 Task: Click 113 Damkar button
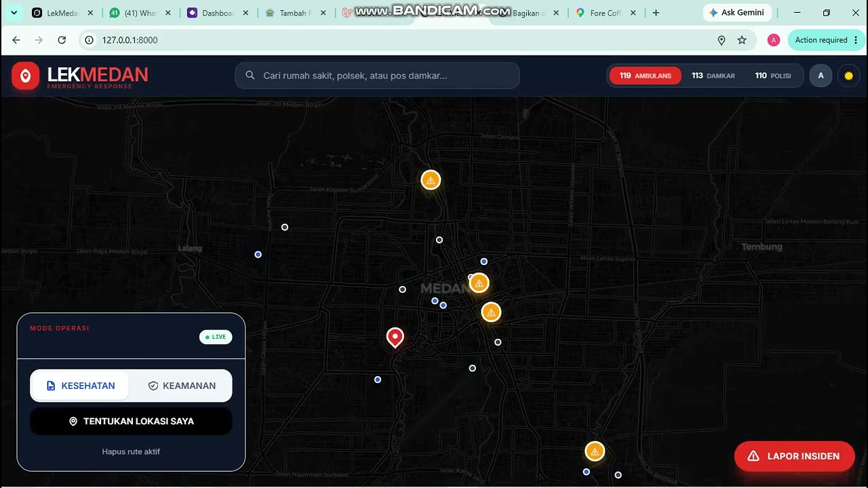click(713, 76)
